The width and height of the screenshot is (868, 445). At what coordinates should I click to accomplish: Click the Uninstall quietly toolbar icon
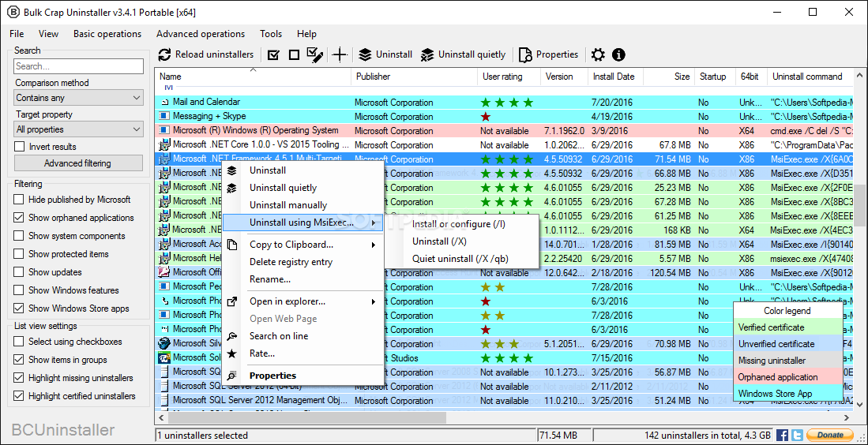pyautogui.click(x=426, y=54)
